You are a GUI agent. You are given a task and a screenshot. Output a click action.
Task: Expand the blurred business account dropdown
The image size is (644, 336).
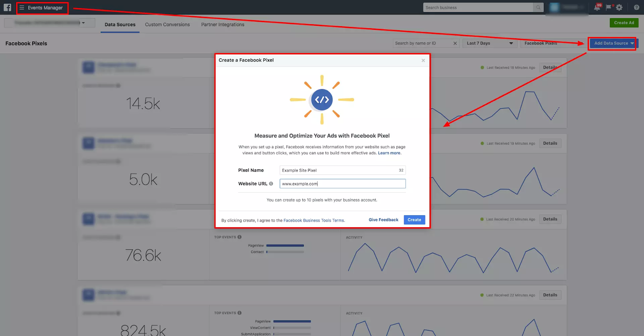point(50,23)
